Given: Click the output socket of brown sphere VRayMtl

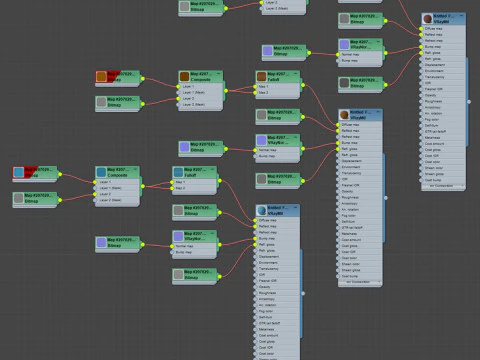Looking at the screenshot, I should point(386,198).
